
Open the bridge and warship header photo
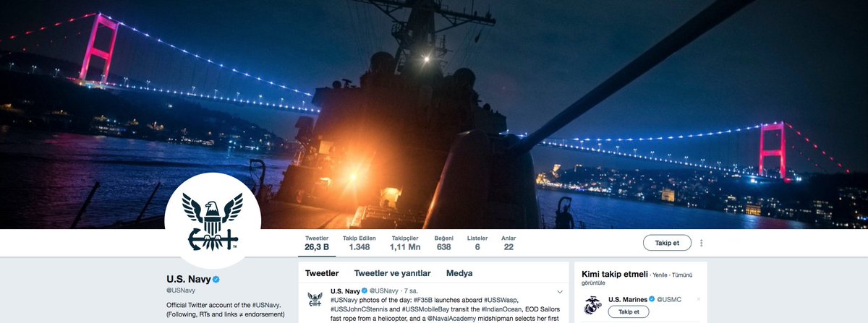pyautogui.click(x=434, y=114)
